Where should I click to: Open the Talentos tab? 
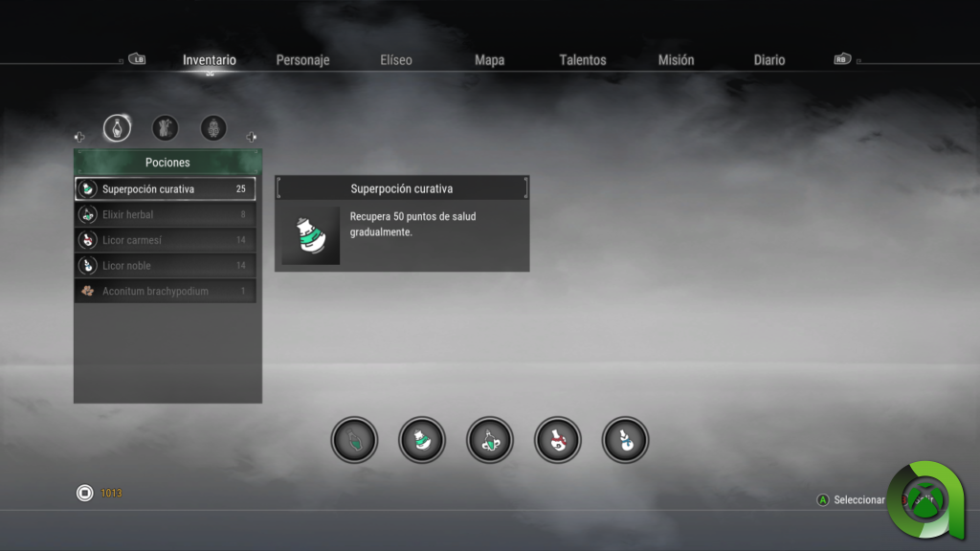click(583, 60)
